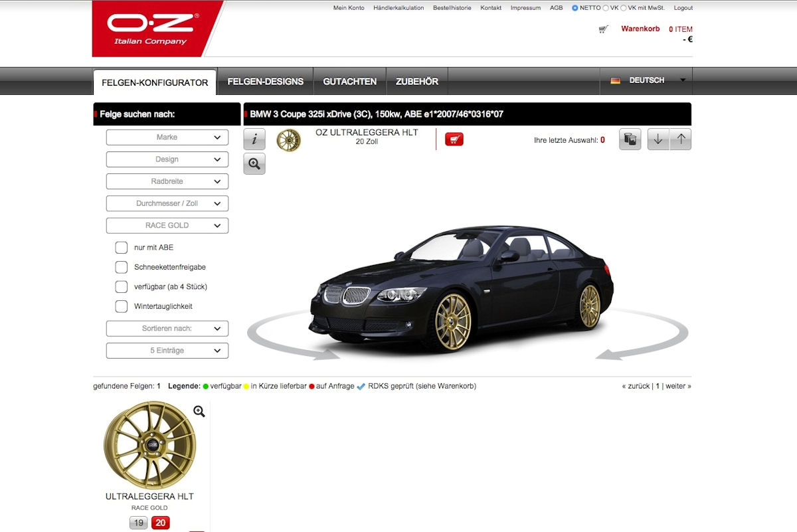Select the 20 inch size button
The width and height of the screenshot is (797, 532).
[x=161, y=523]
